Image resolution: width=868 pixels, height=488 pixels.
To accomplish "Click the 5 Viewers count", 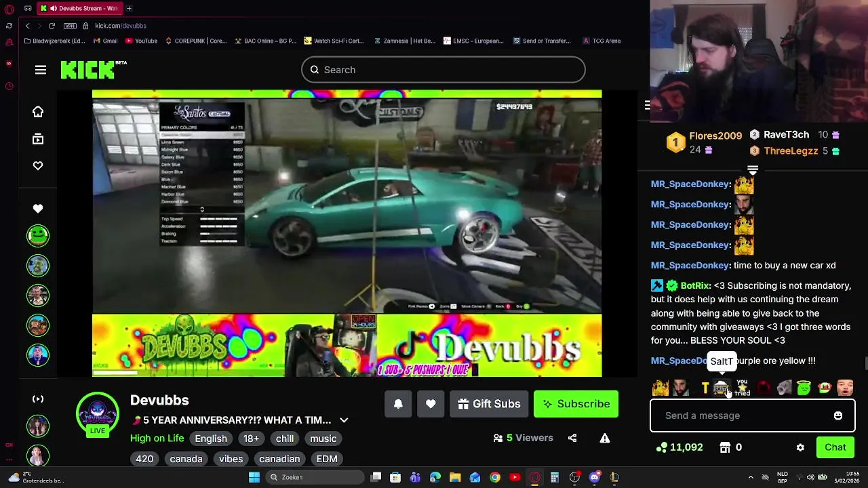I will 523,438.
